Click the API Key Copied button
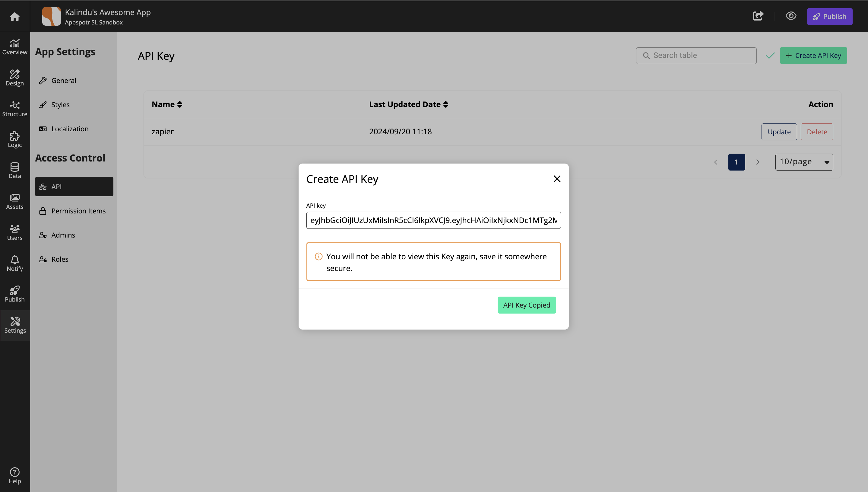 click(526, 305)
